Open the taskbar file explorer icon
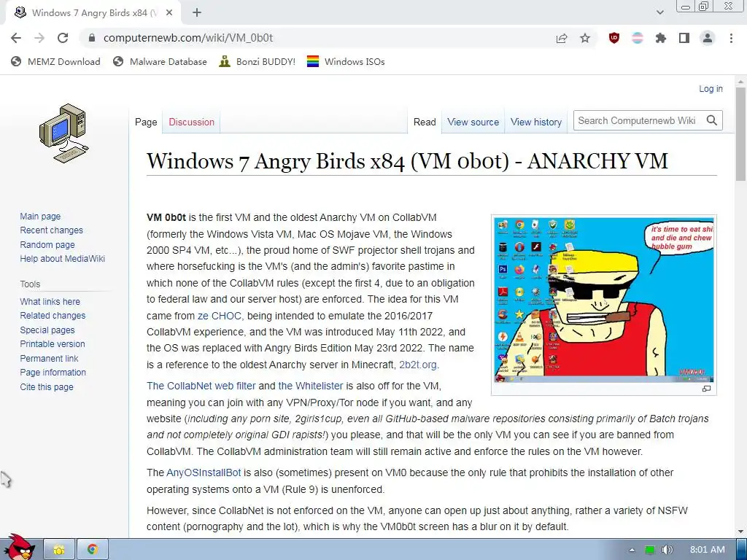 [x=59, y=550]
